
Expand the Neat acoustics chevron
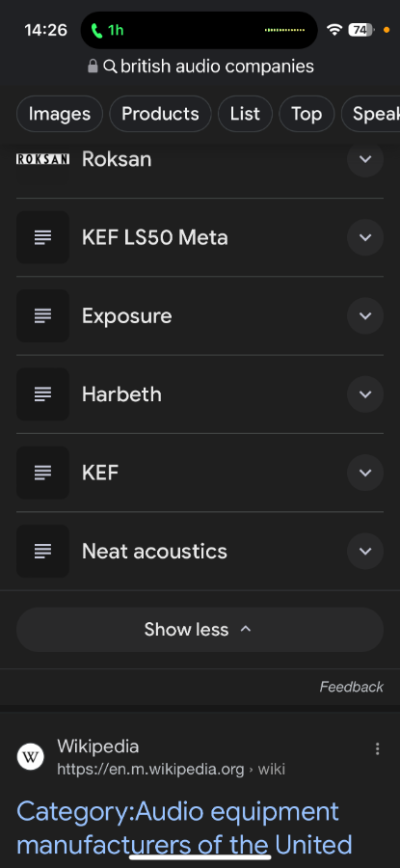(365, 552)
